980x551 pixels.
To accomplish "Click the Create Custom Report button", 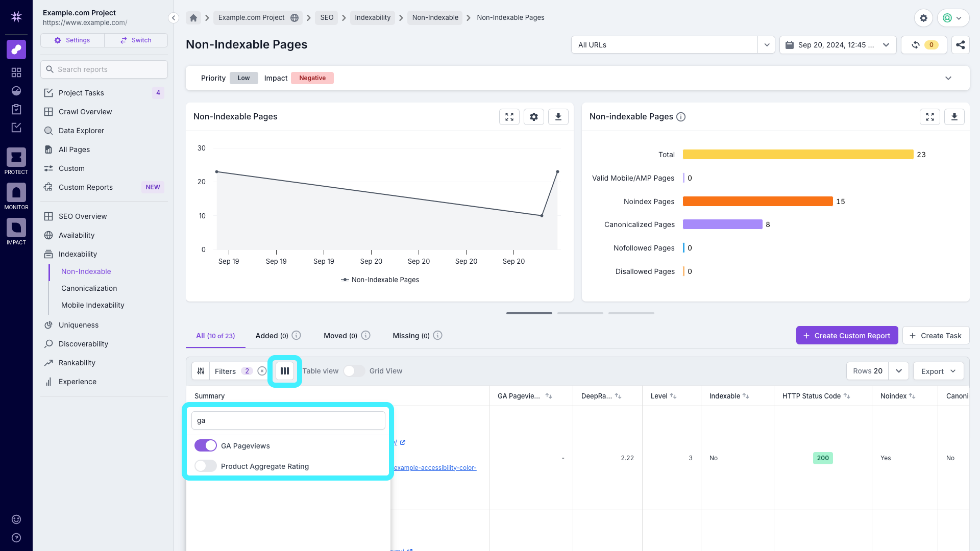I will 847,335.
